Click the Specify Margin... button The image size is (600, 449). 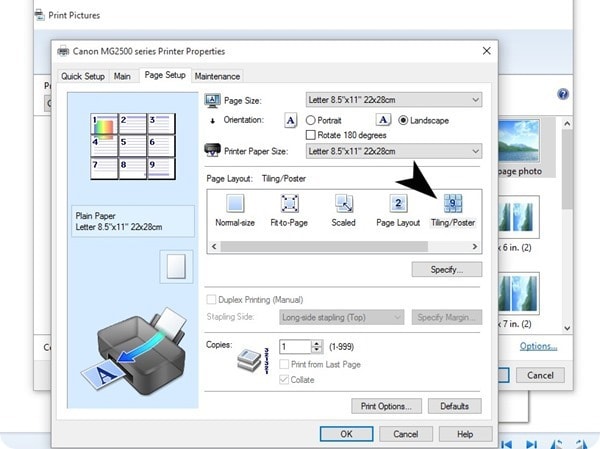tap(447, 317)
